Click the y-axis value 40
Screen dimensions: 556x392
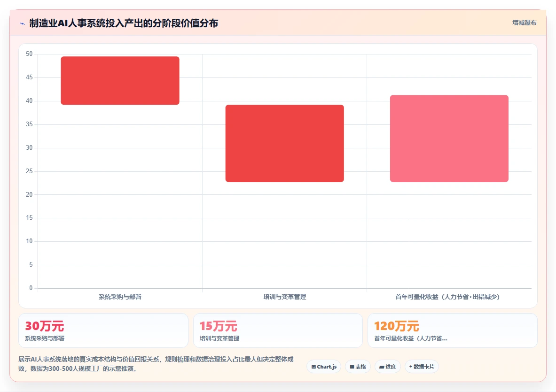tap(29, 100)
